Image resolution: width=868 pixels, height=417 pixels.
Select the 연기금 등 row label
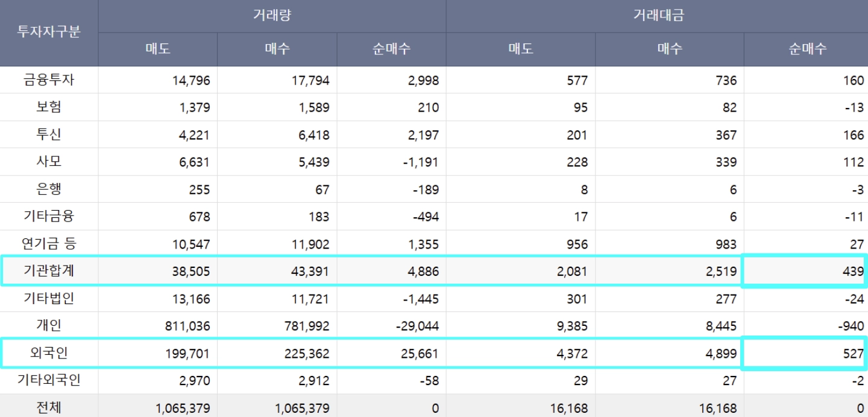click(x=49, y=244)
